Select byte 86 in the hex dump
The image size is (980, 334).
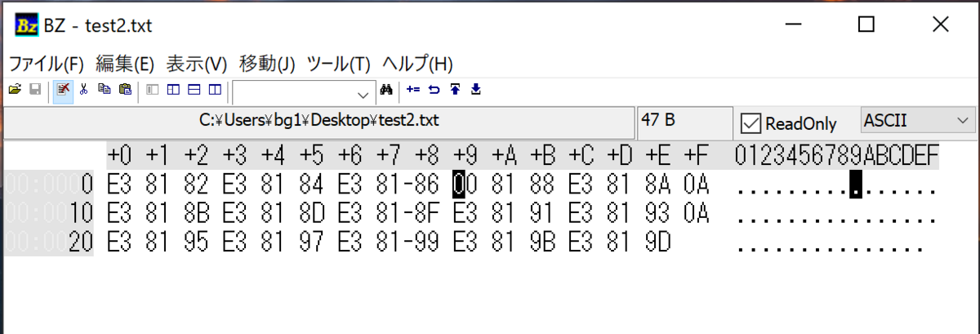click(x=429, y=185)
